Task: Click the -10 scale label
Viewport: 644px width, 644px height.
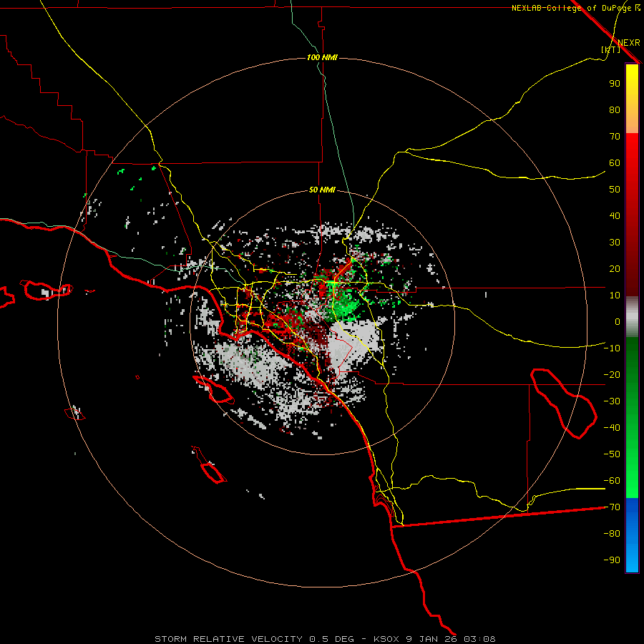Action: 612,348
